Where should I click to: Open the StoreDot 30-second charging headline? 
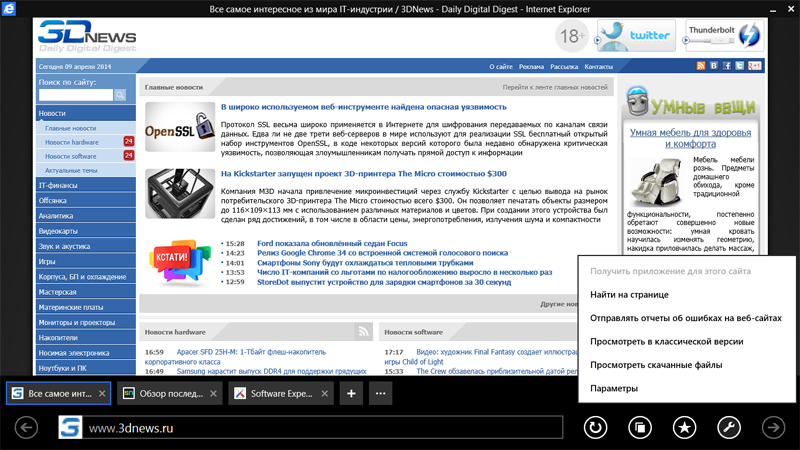point(384,282)
